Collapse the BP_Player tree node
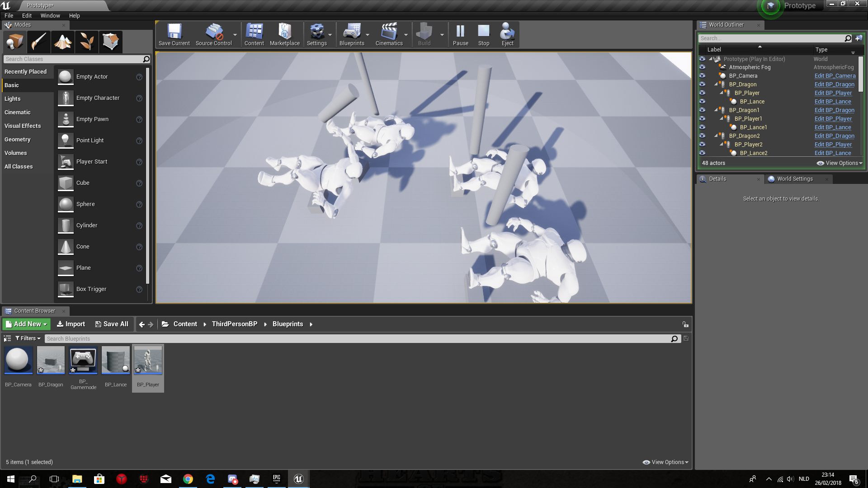This screenshot has height=488, width=868. pos(722,93)
